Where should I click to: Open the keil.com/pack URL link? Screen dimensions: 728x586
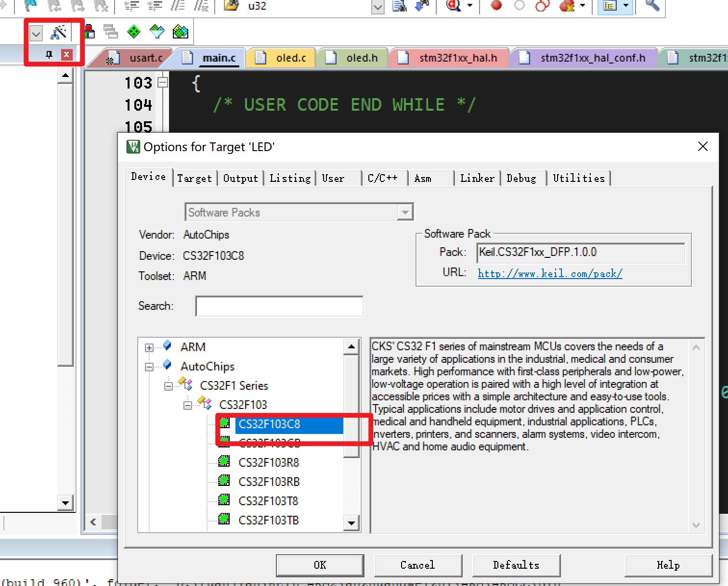point(550,273)
